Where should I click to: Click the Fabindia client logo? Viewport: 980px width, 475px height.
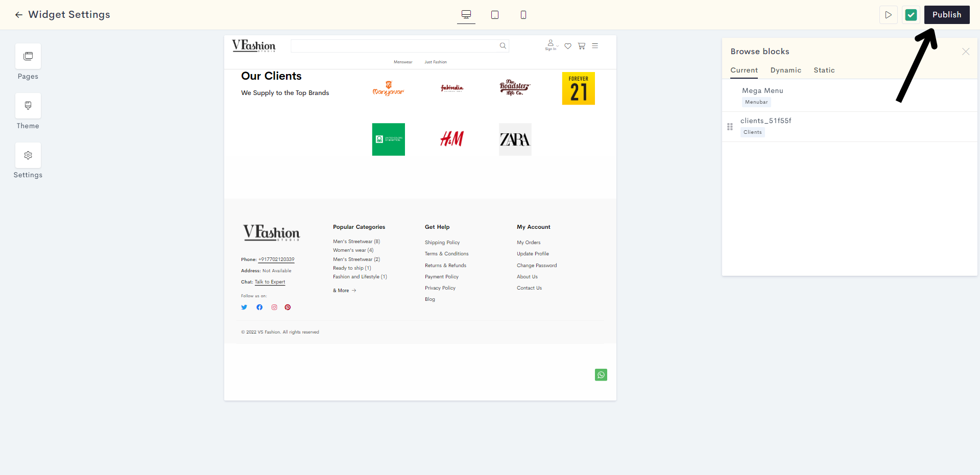coord(452,88)
